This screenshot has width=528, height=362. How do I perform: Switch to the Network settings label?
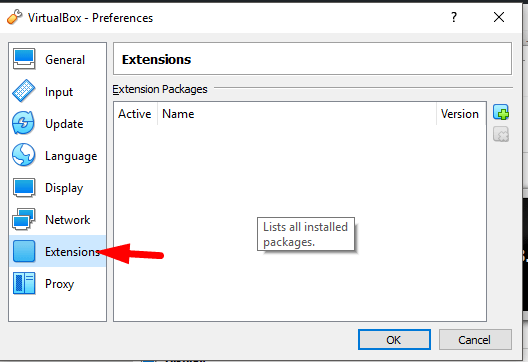[68, 220]
